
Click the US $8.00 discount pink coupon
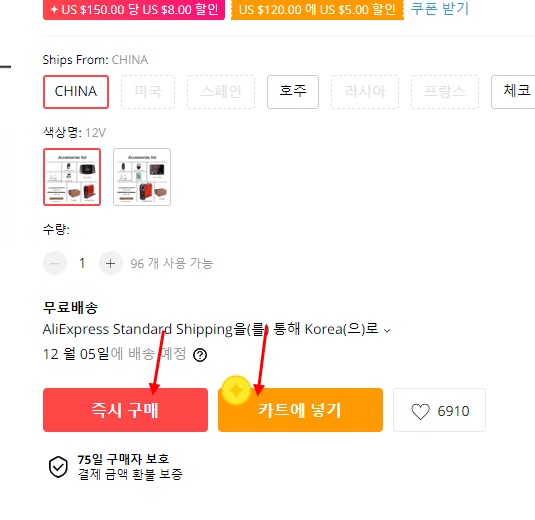134,10
